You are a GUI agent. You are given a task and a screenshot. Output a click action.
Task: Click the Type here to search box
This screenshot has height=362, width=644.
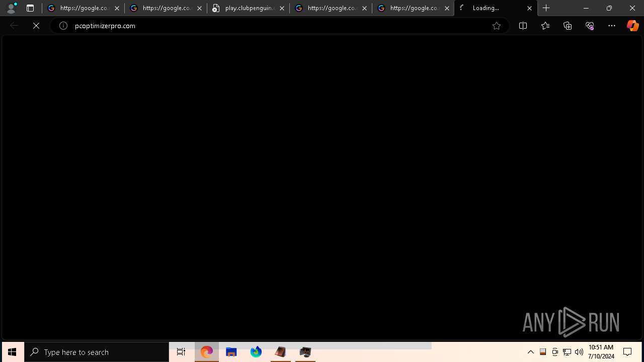coord(97,352)
